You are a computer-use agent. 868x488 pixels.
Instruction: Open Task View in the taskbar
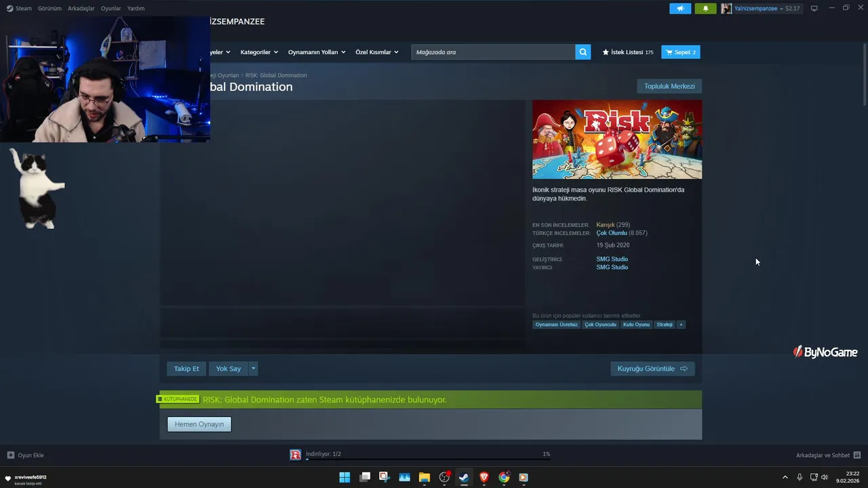point(365,477)
